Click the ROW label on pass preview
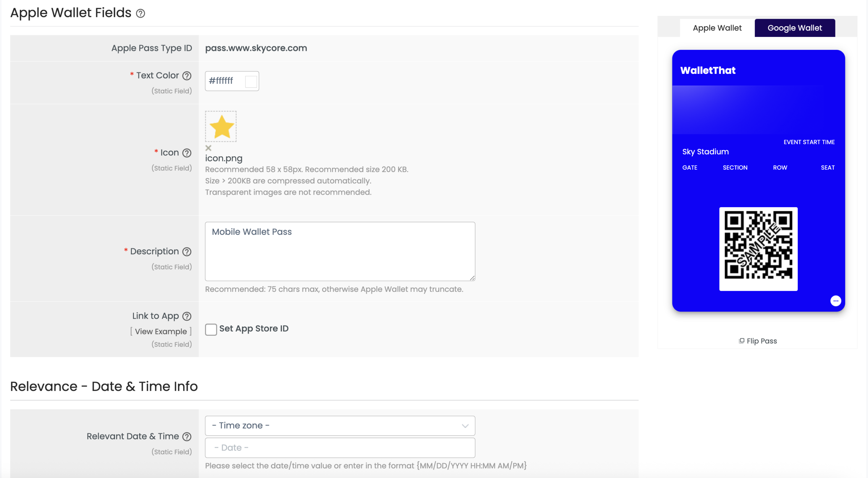The width and height of the screenshot is (868, 478). 780,167
